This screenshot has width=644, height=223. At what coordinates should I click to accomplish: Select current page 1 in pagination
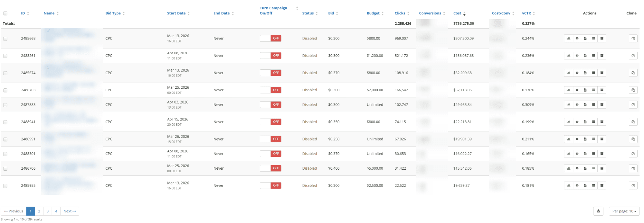31,211
